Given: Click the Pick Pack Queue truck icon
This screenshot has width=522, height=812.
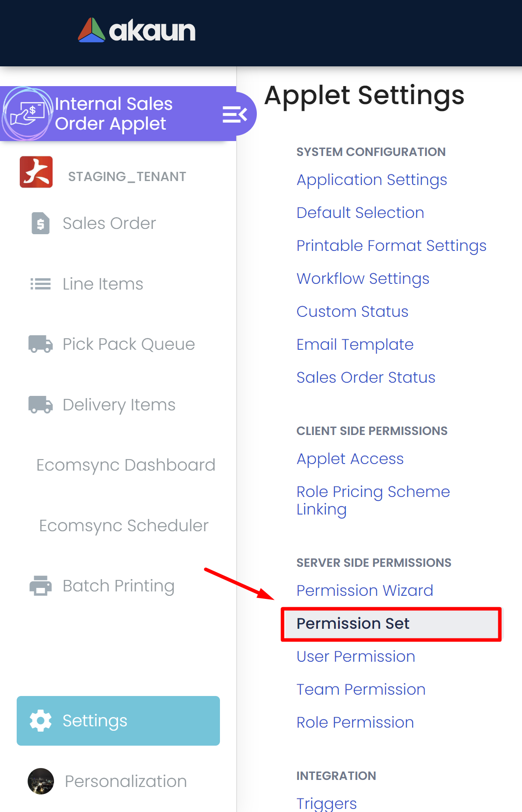Looking at the screenshot, I should pyautogui.click(x=40, y=344).
